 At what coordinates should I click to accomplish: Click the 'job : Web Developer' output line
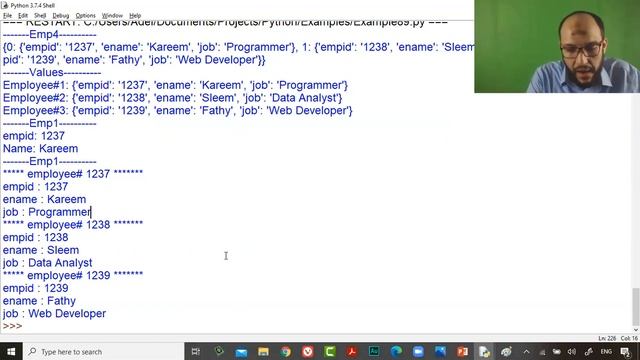click(54, 313)
